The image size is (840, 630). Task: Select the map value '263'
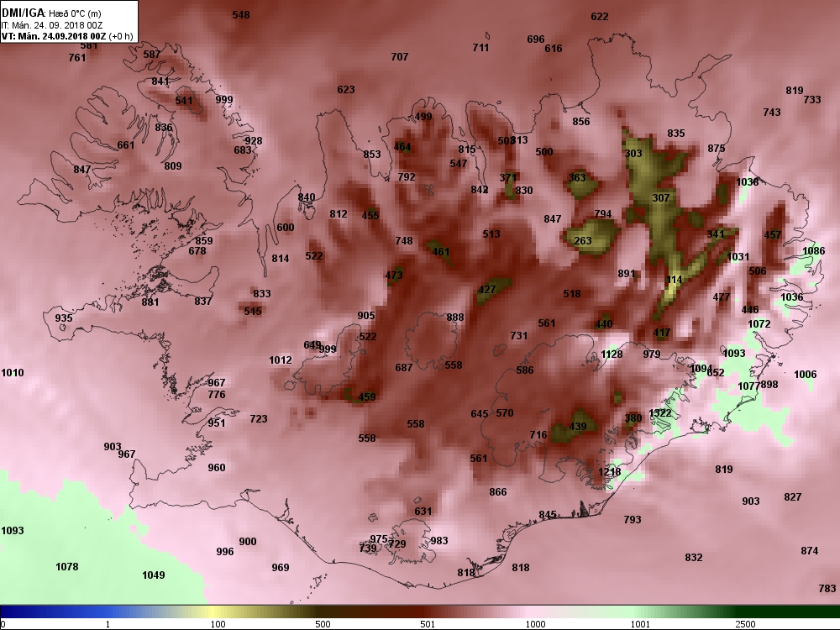pos(583,241)
